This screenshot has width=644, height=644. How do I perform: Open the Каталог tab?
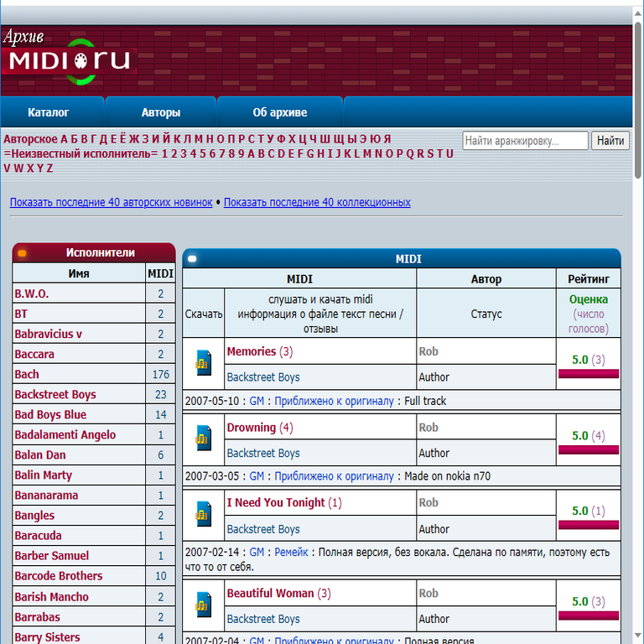(48, 112)
